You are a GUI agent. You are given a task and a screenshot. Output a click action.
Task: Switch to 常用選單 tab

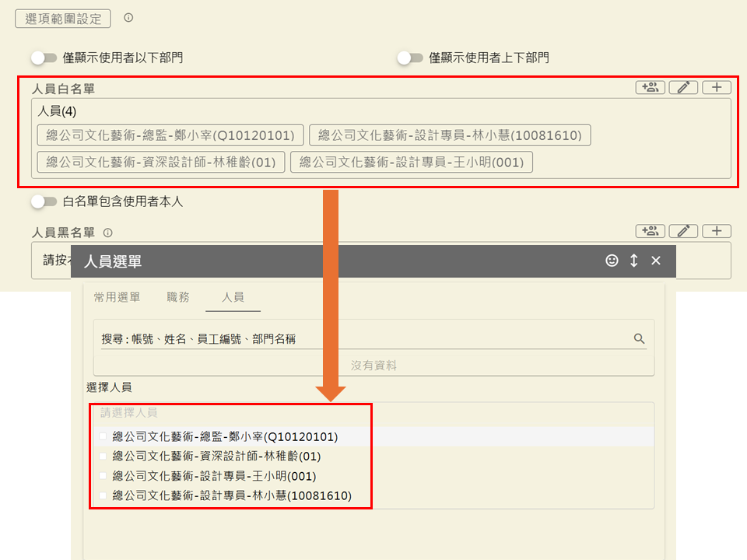coord(117,297)
